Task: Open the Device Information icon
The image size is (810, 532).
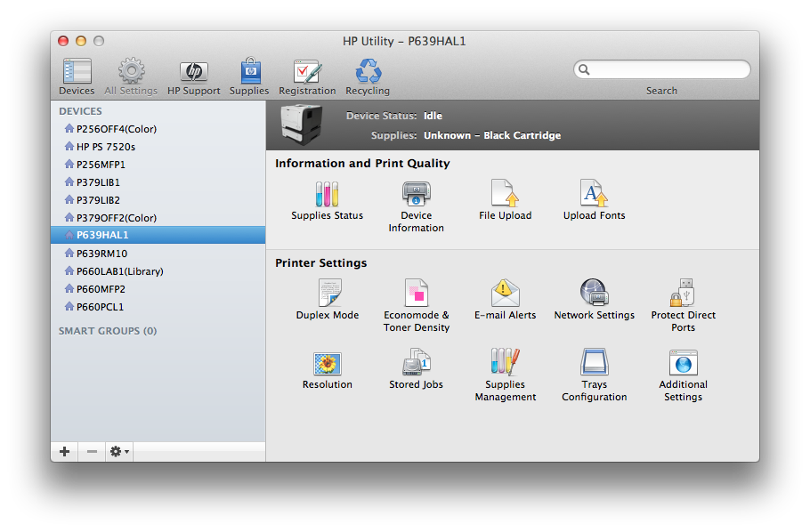Action: tap(416, 194)
